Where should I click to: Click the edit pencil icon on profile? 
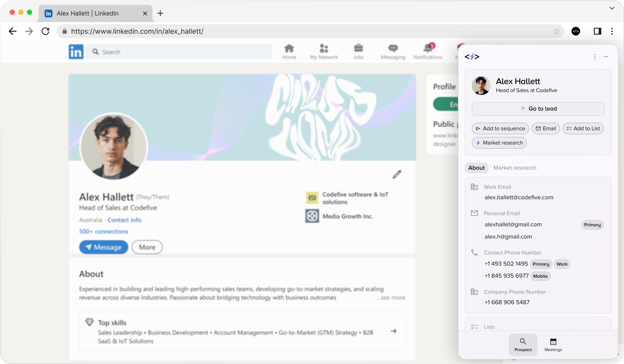point(397,174)
